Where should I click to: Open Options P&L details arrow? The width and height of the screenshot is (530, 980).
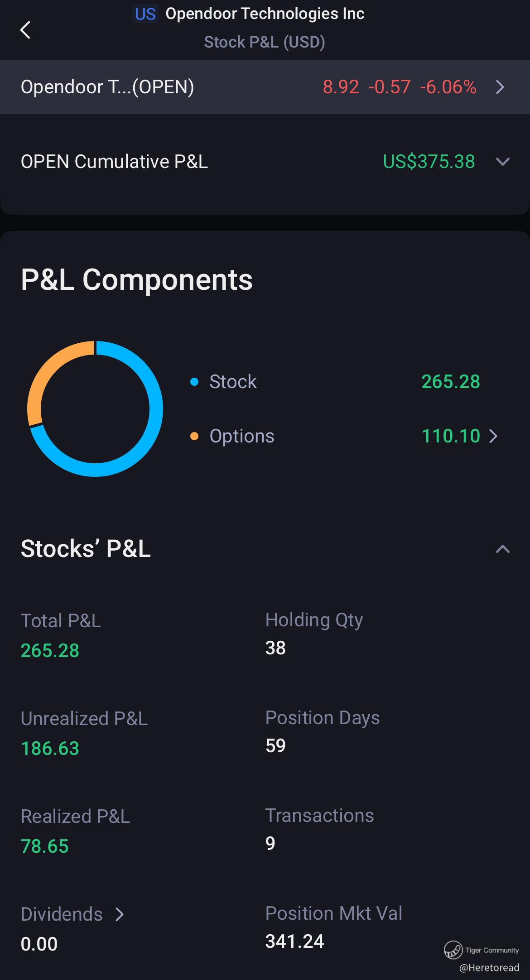pyautogui.click(x=494, y=436)
